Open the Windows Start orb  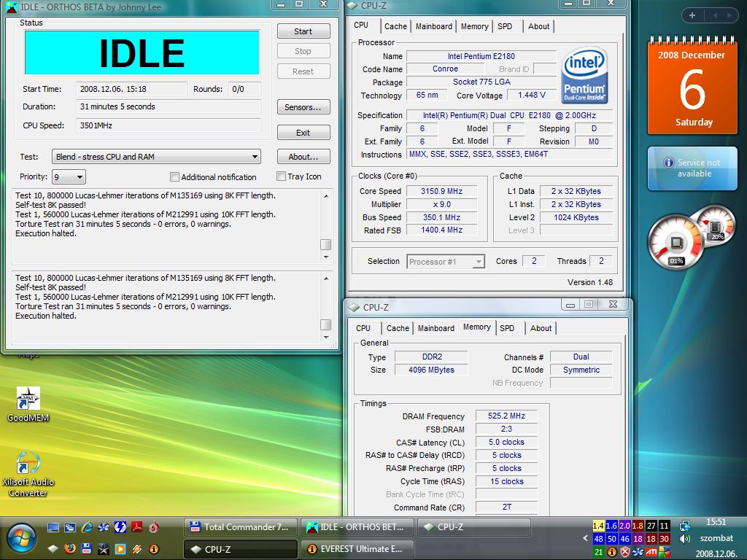(x=21, y=539)
